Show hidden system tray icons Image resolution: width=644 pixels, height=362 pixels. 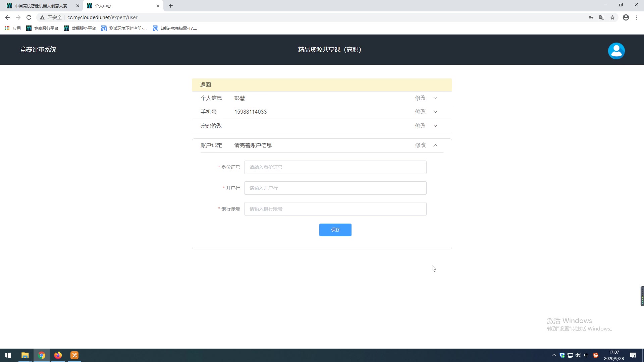[554, 355]
